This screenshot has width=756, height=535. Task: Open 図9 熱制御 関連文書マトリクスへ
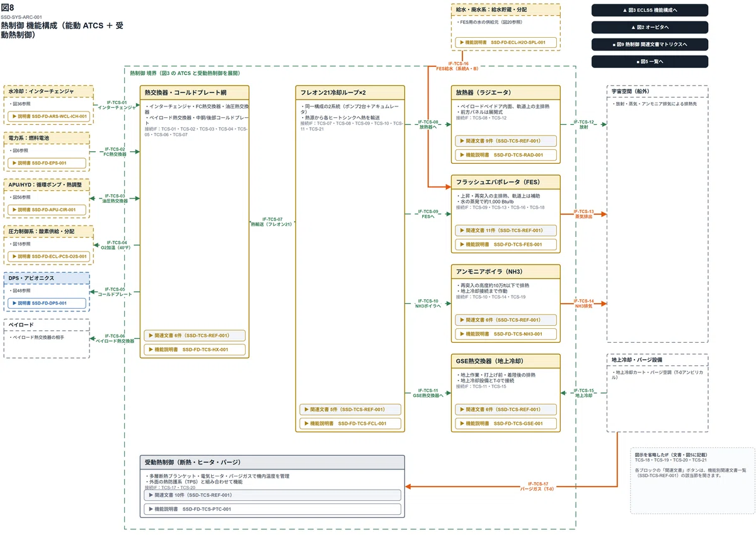point(650,44)
